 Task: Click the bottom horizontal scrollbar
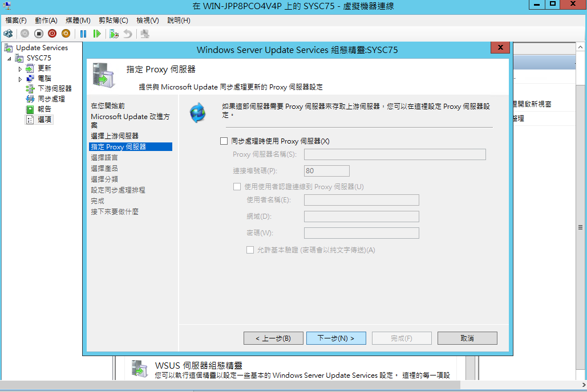(230, 385)
